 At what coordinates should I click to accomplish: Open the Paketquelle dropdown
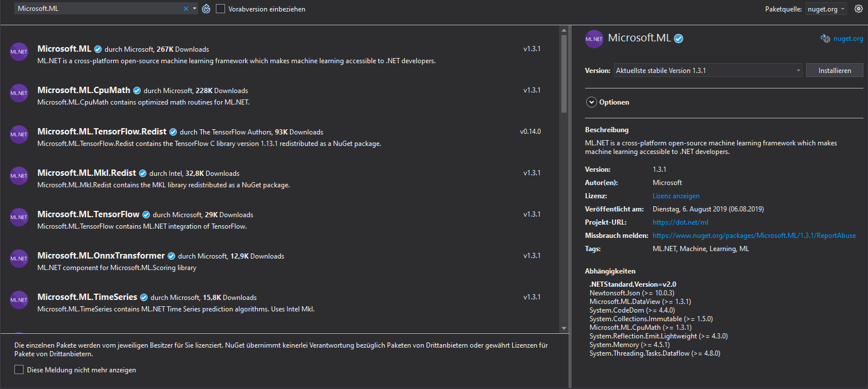(826, 9)
